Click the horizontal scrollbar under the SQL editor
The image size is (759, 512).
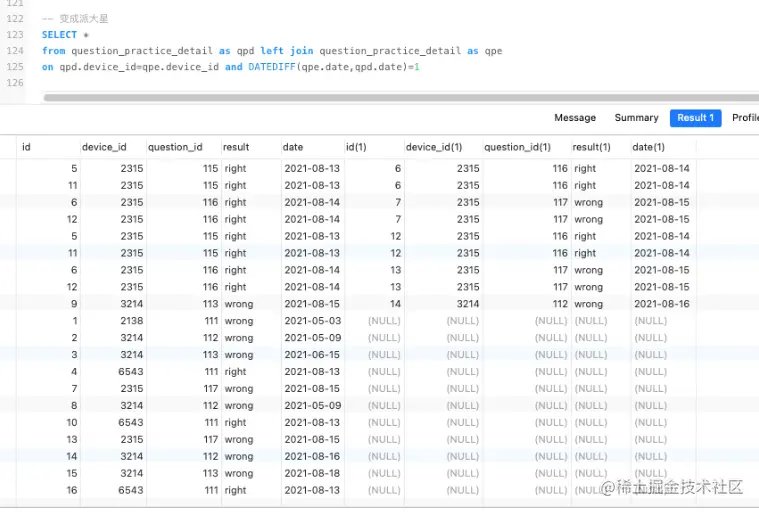click(401, 98)
